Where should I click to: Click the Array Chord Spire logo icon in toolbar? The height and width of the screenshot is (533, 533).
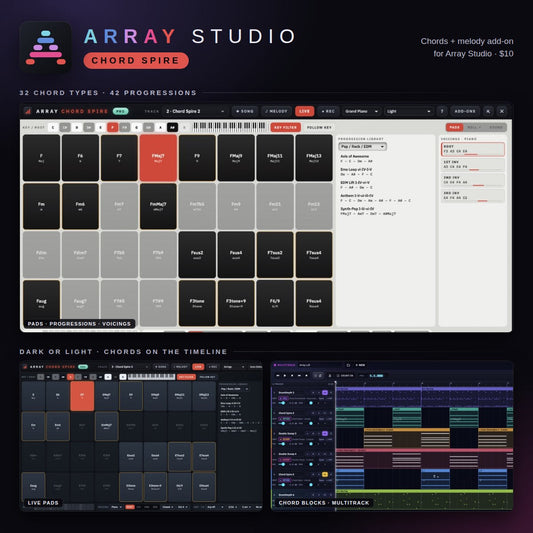28,111
